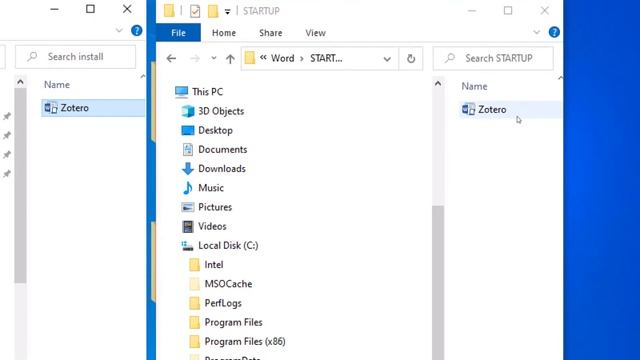Click the Search STARTUP field
640x360 pixels.
click(493, 58)
